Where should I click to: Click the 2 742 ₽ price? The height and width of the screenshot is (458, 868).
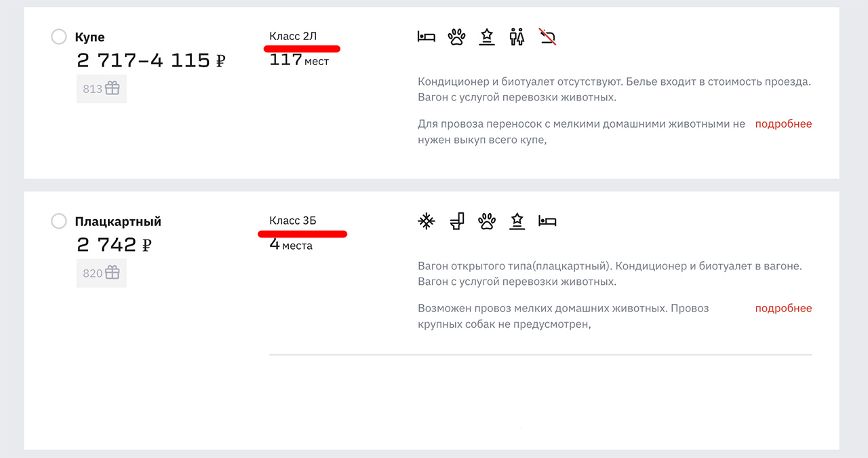point(114,245)
